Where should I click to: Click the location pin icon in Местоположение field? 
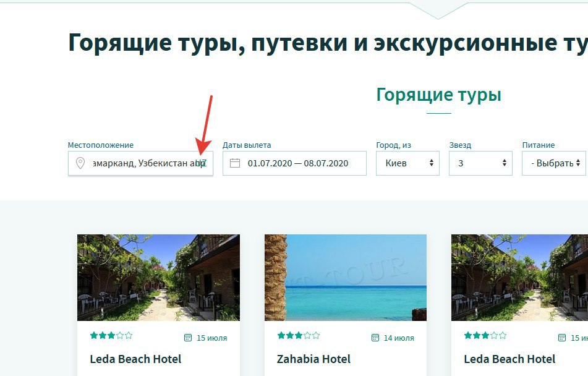(80, 163)
